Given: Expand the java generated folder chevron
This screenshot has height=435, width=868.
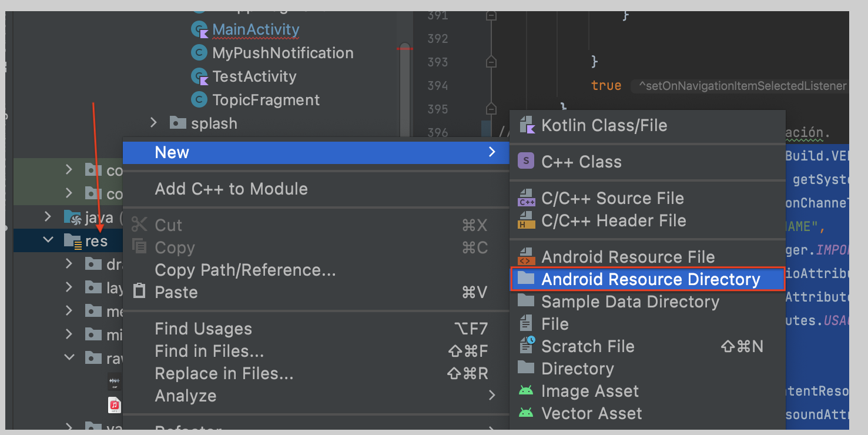Looking at the screenshot, I should click(48, 216).
